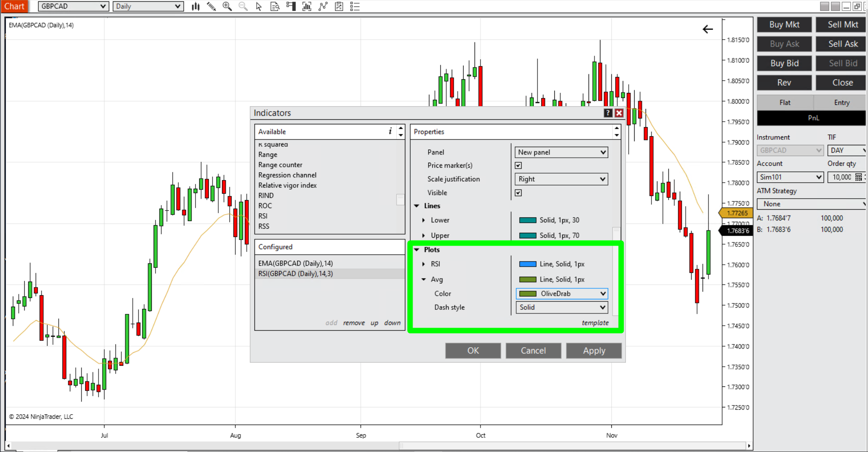Open the Data Box document icon

(x=275, y=6)
